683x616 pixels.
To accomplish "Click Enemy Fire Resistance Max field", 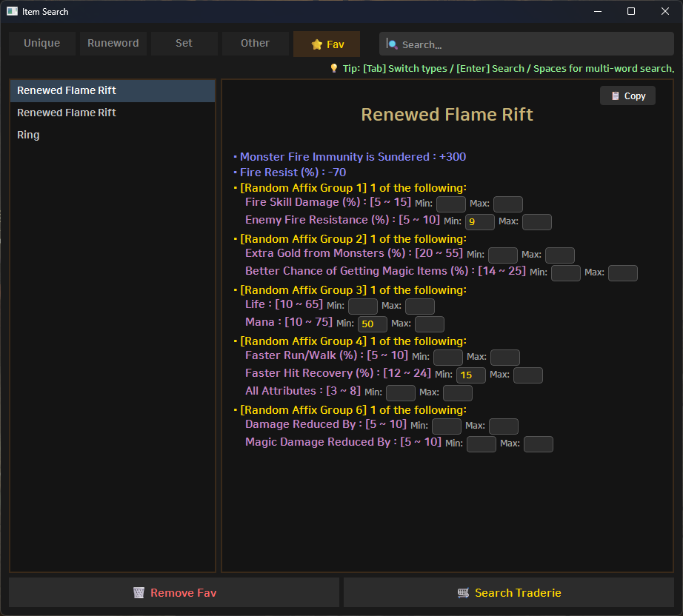I will [x=536, y=221].
